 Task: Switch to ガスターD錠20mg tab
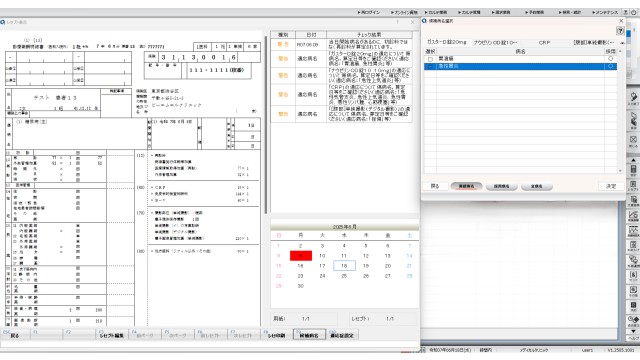(x=447, y=42)
